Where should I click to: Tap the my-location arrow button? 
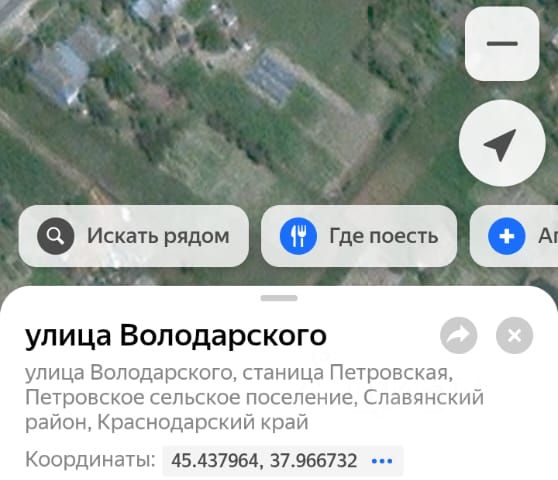click(502, 143)
